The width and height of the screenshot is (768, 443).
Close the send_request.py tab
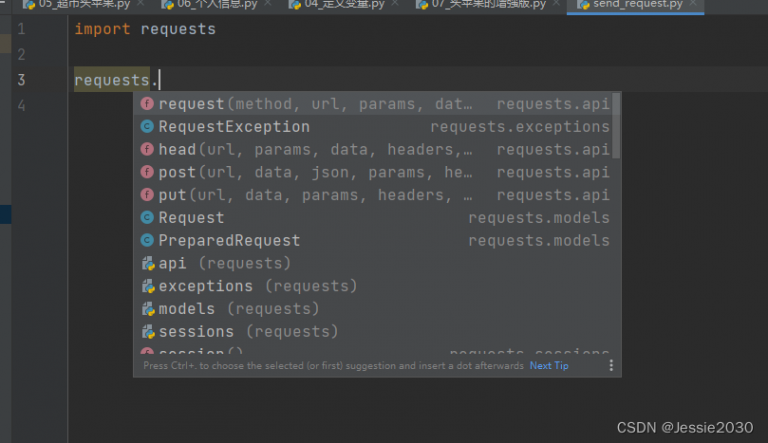coord(692,5)
